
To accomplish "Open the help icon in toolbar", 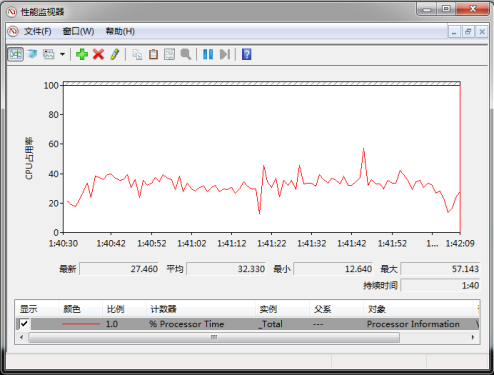I will (x=247, y=54).
